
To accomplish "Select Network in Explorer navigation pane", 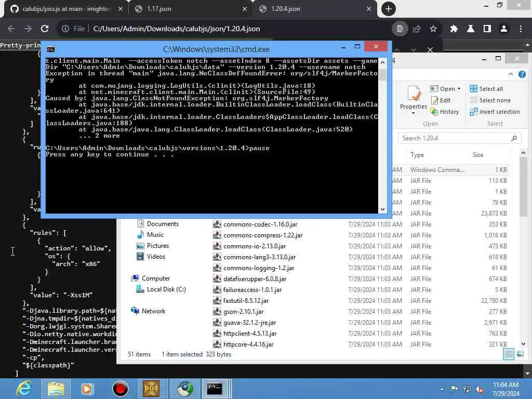I will tap(148, 311).
